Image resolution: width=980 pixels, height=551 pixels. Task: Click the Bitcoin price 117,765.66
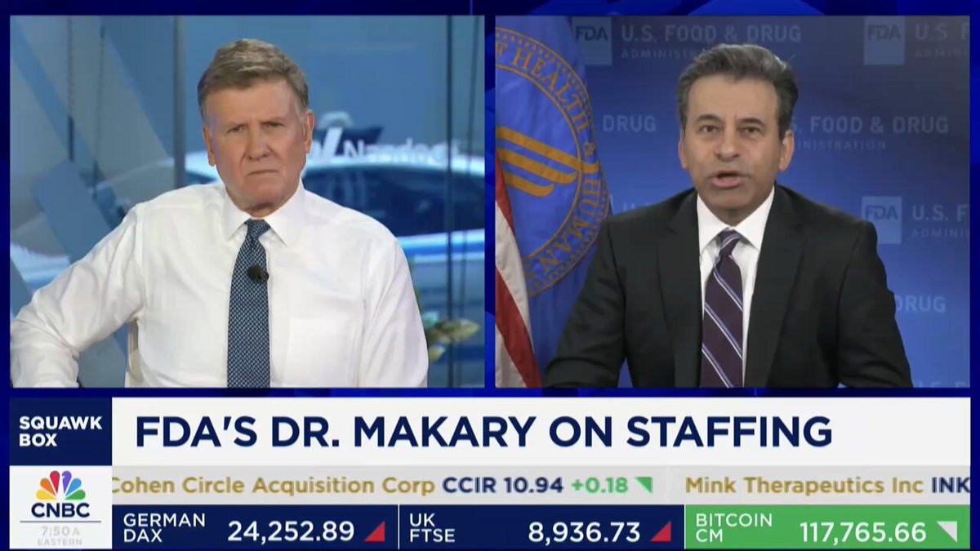point(862,532)
